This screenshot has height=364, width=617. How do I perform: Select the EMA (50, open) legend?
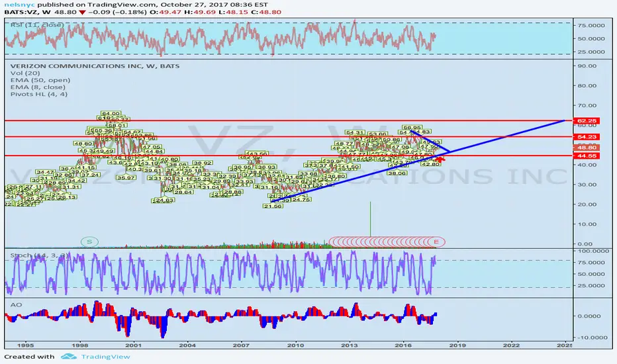40,80
